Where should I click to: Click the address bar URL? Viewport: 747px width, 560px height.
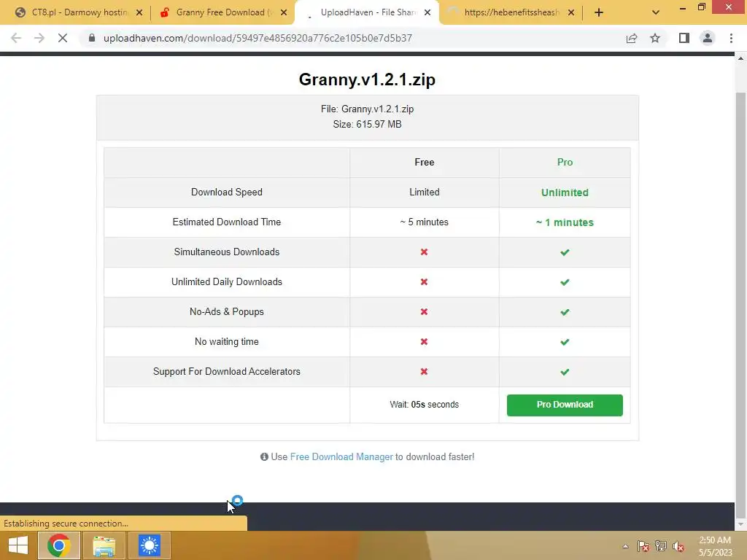click(x=258, y=38)
